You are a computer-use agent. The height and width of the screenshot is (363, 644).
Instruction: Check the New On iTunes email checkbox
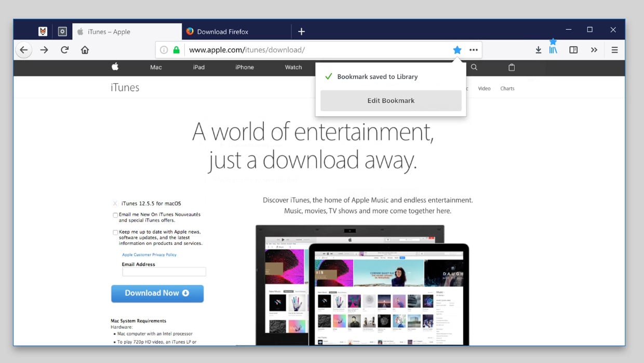coord(115,215)
